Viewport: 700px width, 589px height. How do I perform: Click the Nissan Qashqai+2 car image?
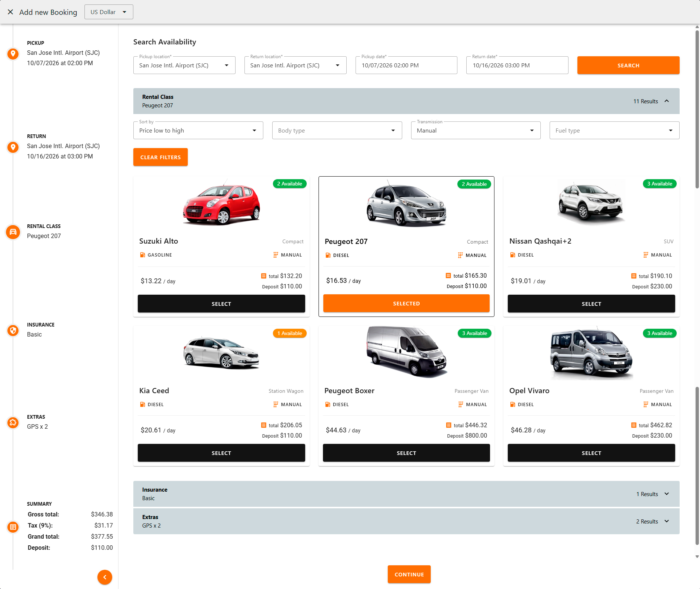coord(591,203)
